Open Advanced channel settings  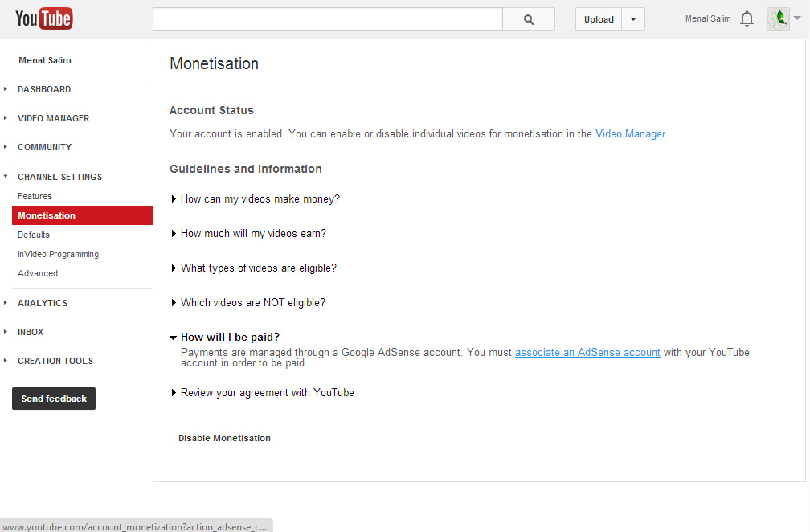(x=38, y=273)
